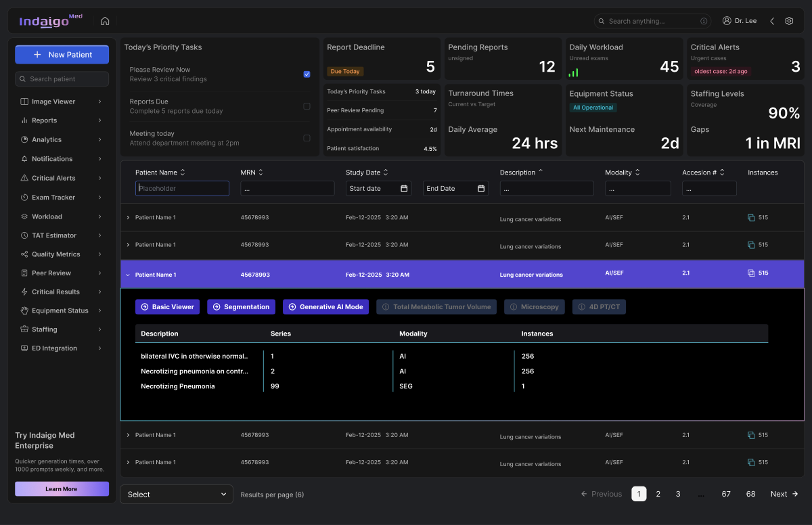Sort by Study Date column

pos(386,173)
